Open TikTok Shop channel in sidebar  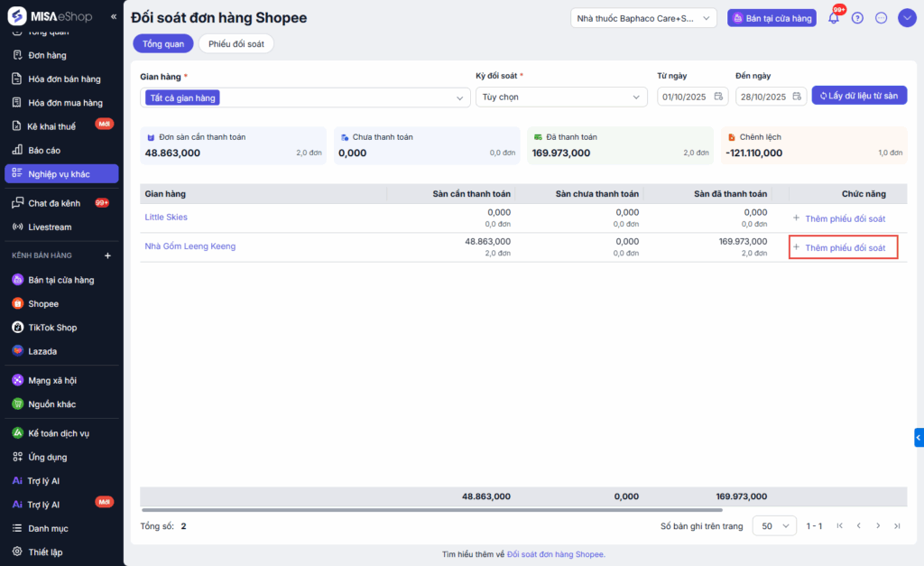(x=51, y=328)
